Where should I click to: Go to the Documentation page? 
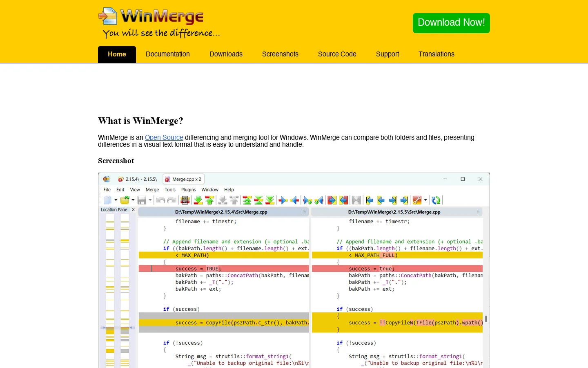[x=168, y=54]
